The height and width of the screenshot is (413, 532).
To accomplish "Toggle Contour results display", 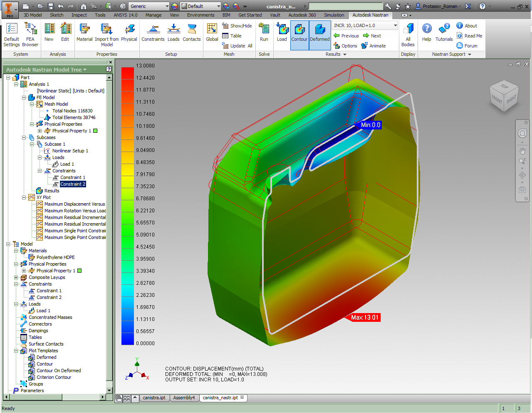I will (x=299, y=35).
